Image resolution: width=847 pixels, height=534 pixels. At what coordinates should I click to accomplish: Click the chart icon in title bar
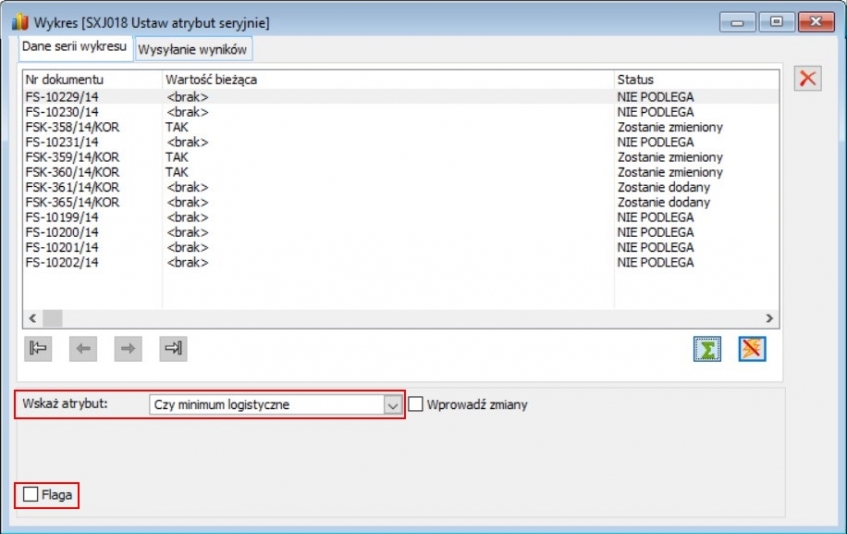pyautogui.click(x=21, y=22)
